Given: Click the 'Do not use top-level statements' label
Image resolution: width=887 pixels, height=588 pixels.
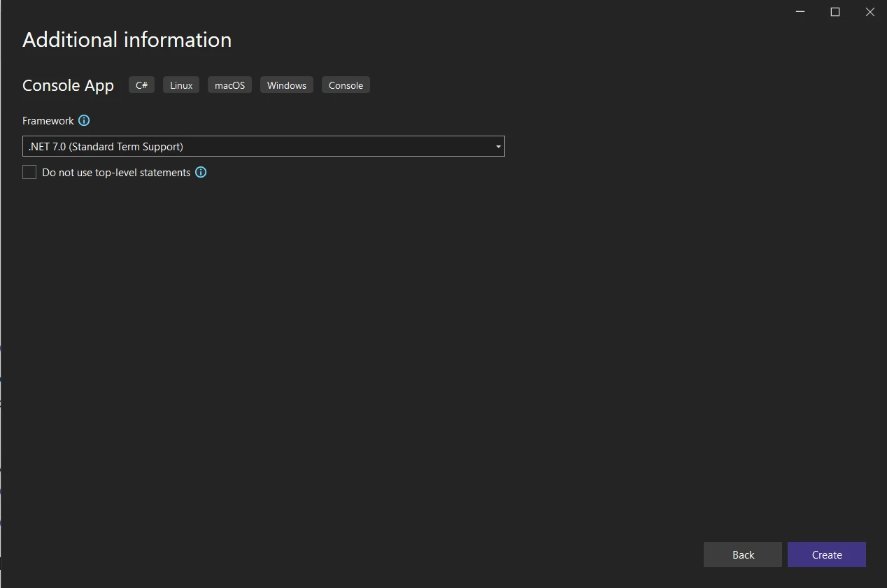Looking at the screenshot, I should click(116, 172).
